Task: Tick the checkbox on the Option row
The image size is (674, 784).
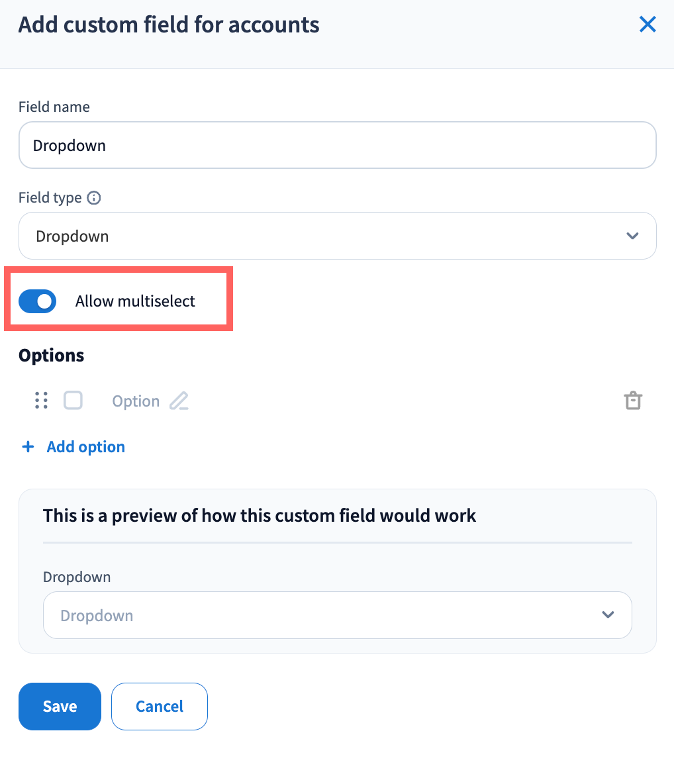Action: point(73,401)
